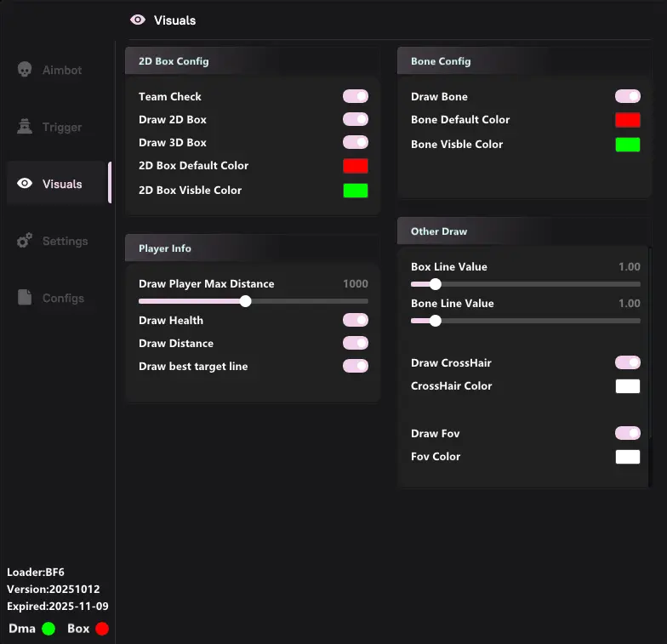This screenshot has width=667, height=644.
Task: Click the file icon beside Configs
Action: coord(25,298)
